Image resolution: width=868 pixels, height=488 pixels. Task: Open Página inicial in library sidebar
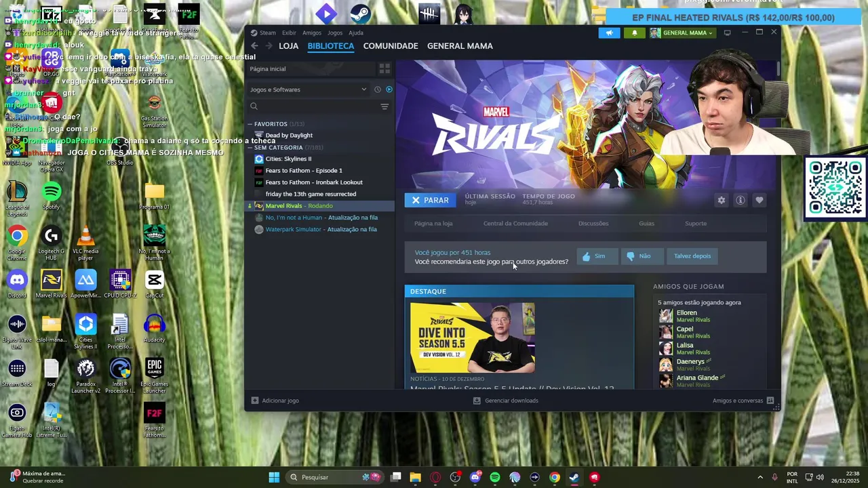coord(310,68)
